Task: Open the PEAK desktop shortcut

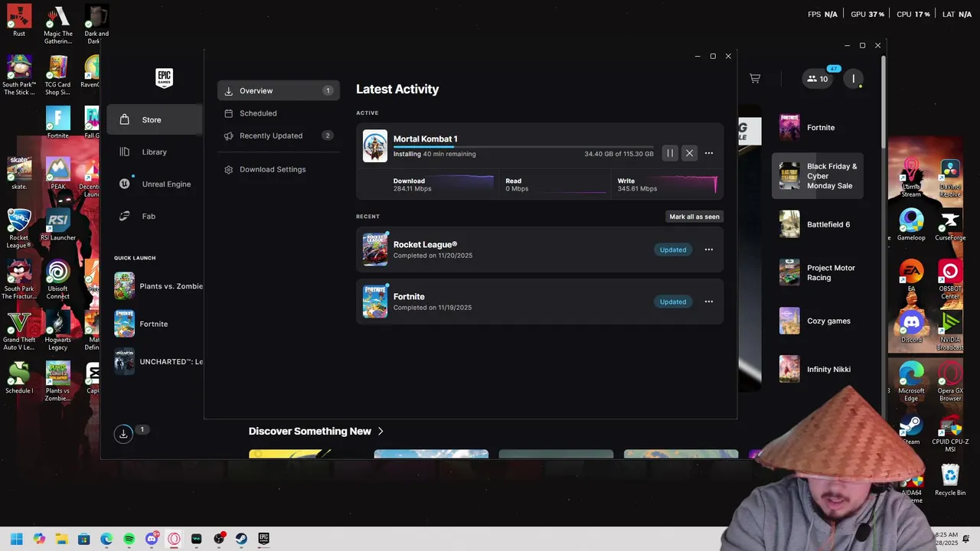Action: pos(58,173)
